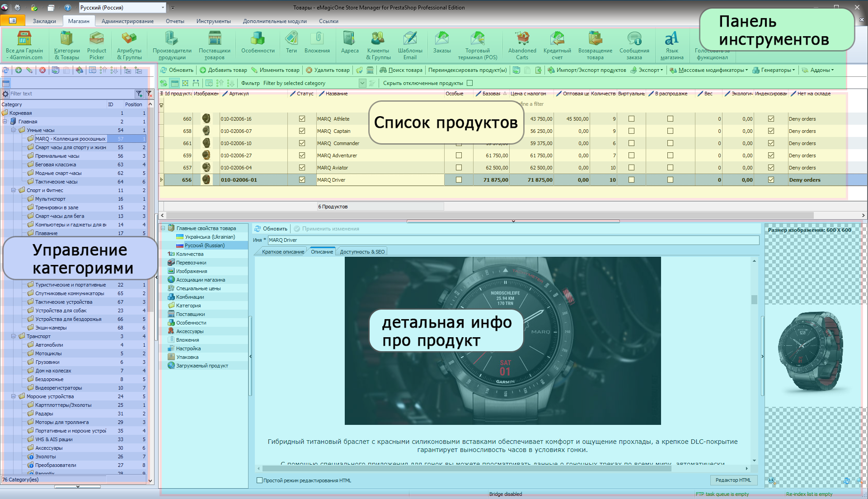Open Abandoned Carts
Viewport: 868px width, 499px height.
[522, 45]
